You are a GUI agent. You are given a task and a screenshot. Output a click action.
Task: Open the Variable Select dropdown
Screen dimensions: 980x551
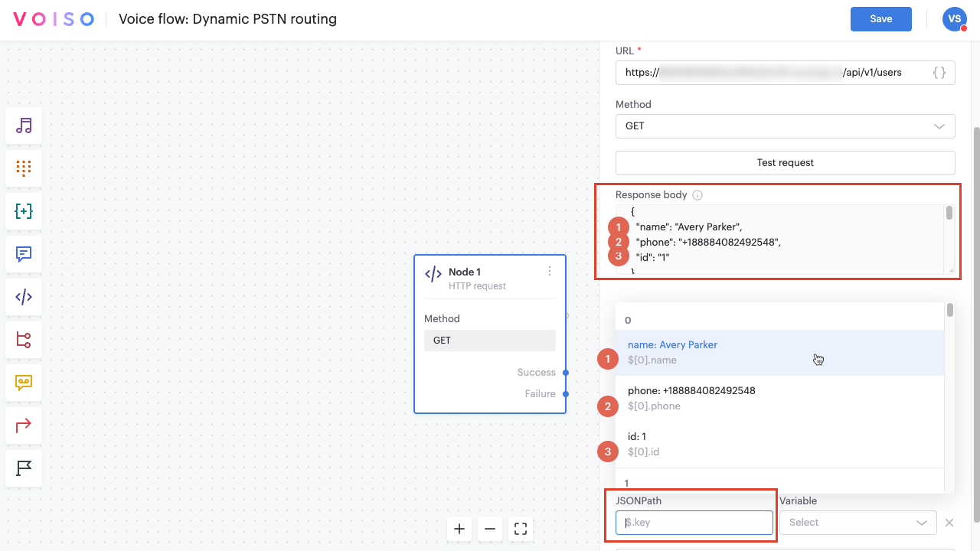coord(857,522)
